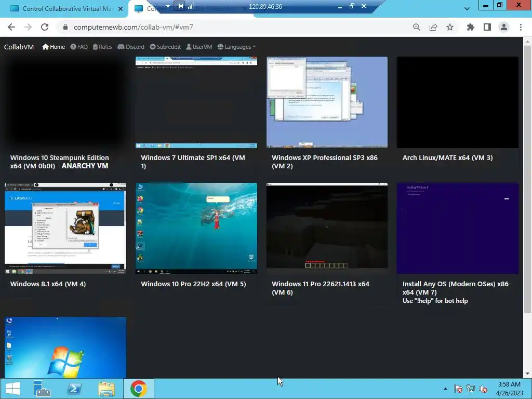Open the Extensions puzzle icon
The image size is (532, 399).
click(471, 27)
